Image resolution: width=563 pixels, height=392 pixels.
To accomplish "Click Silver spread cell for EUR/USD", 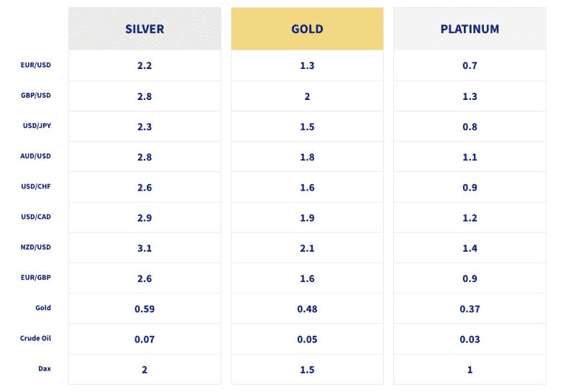I will coord(145,65).
